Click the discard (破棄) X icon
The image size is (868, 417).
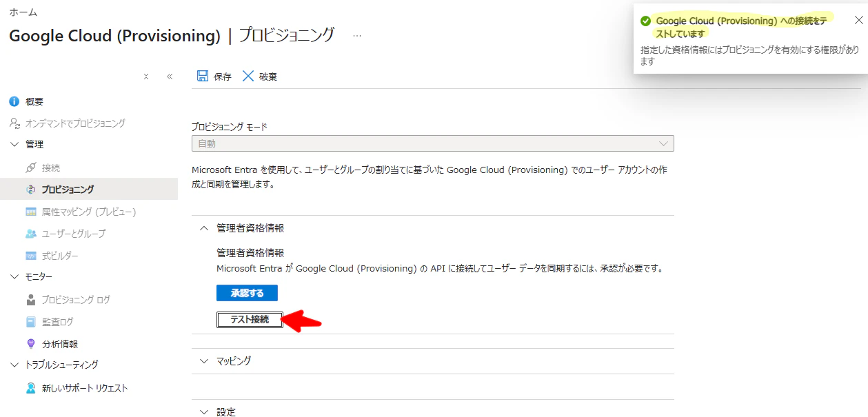[248, 76]
